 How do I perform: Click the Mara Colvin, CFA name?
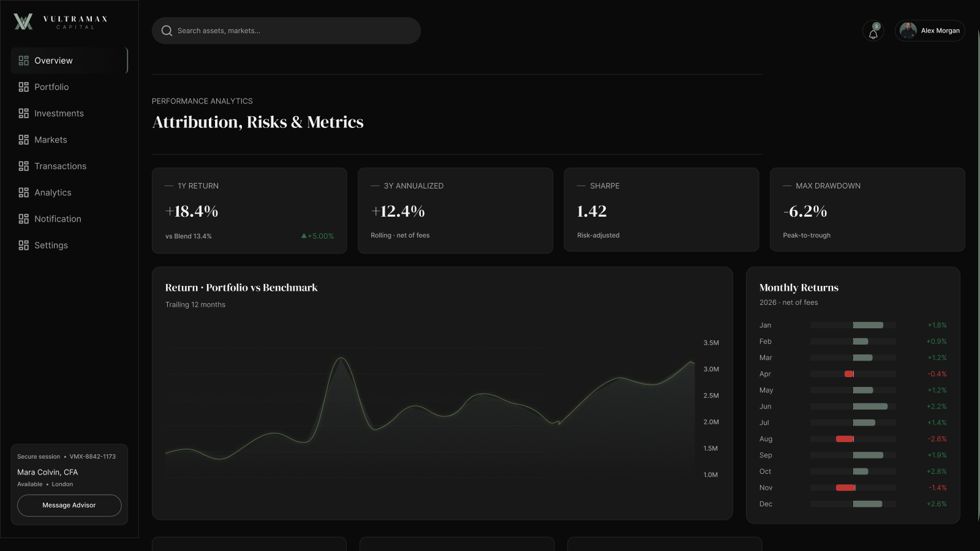(x=48, y=472)
